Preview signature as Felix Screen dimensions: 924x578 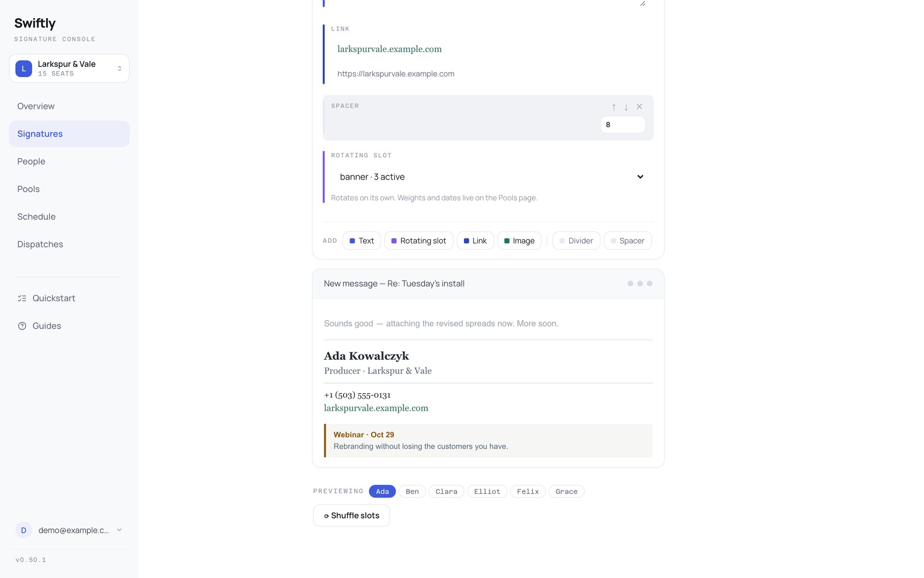[x=527, y=491]
